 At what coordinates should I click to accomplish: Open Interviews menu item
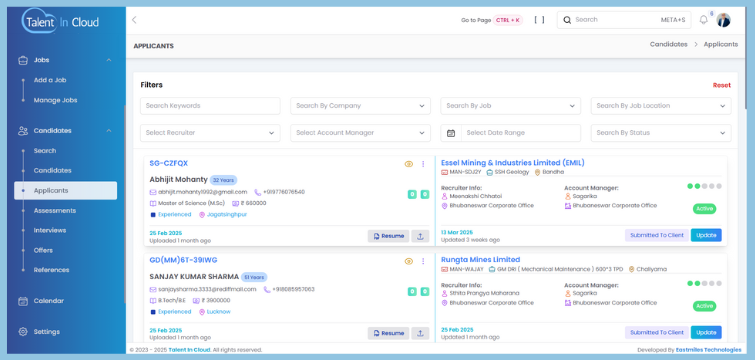tap(50, 231)
